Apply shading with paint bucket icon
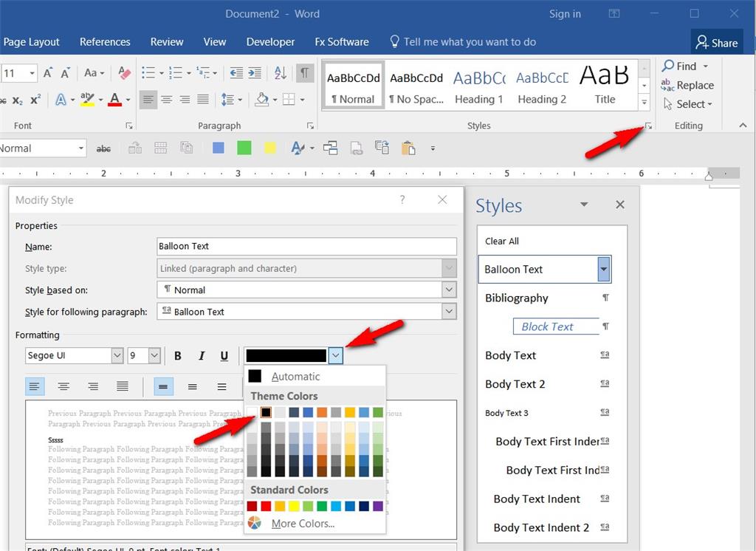Image resolution: width=756 pixels, height=551 pixels. (x=262, y=100)
